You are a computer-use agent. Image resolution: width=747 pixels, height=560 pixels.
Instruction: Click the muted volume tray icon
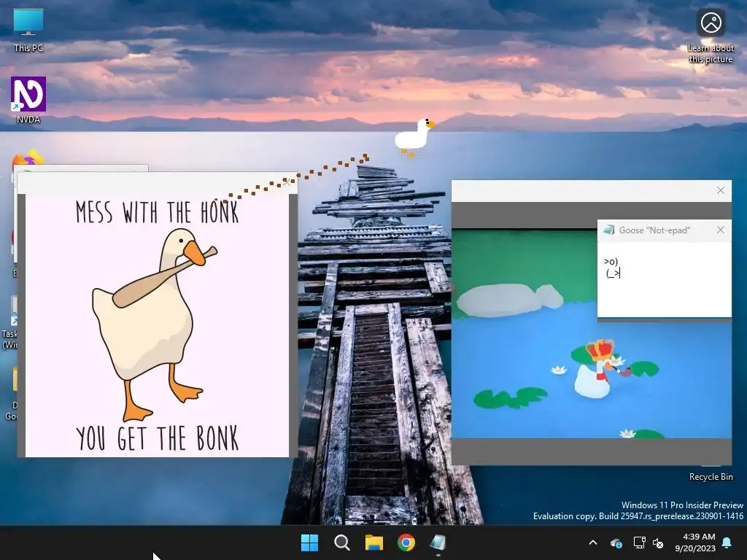pos(659,542)
